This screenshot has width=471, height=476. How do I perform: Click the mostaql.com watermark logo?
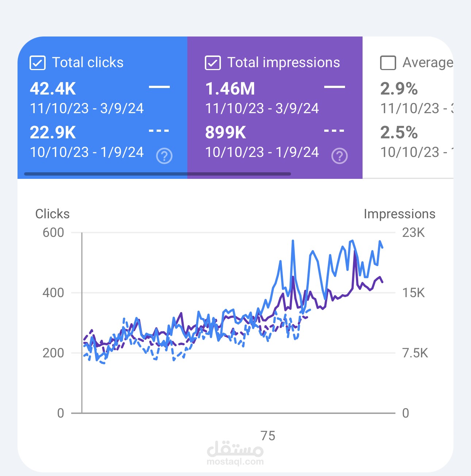235,453
